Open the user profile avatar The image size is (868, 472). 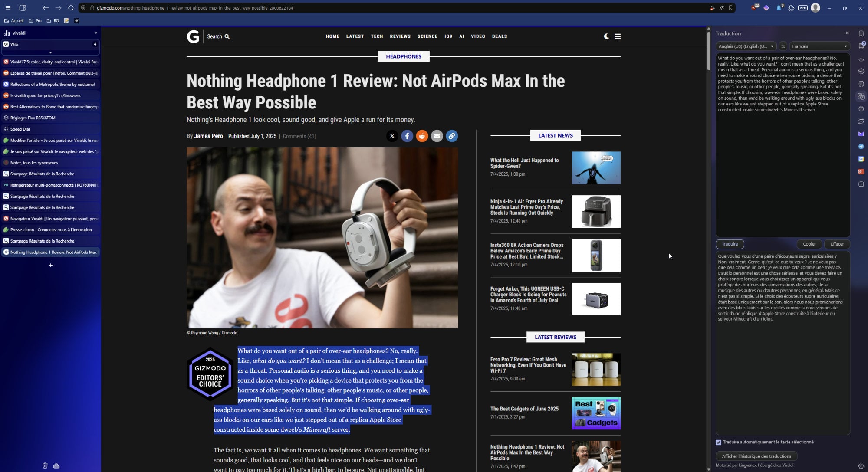pos(815,8)
